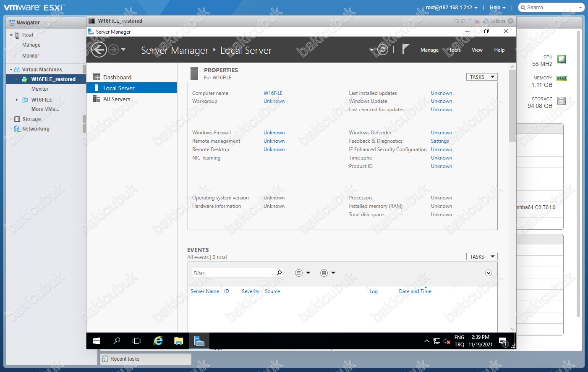Image resolution: width=588 pixels, height=372 pixels.
Task: Launch Internet Explorer from the taskbar
Action: coord(158,341)
